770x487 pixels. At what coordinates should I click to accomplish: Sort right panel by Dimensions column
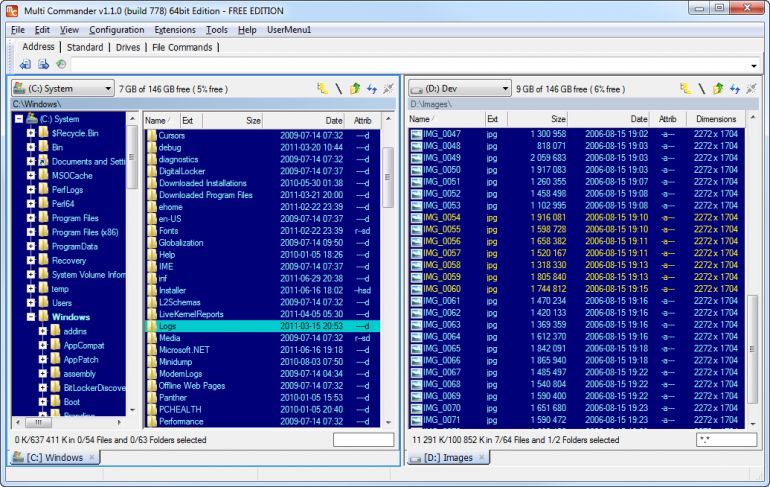click(715, 119)
